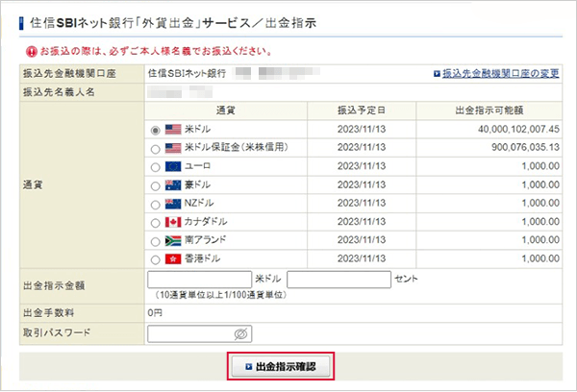Screen dimensions: 577x392
Task: Pick the NZドル radio button
Action: pyautogui.click(x=156, y=204)
